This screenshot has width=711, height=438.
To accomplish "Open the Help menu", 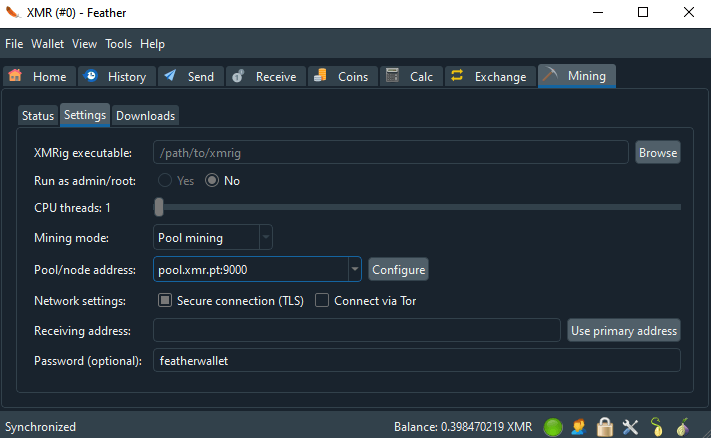I will [152, 44].
